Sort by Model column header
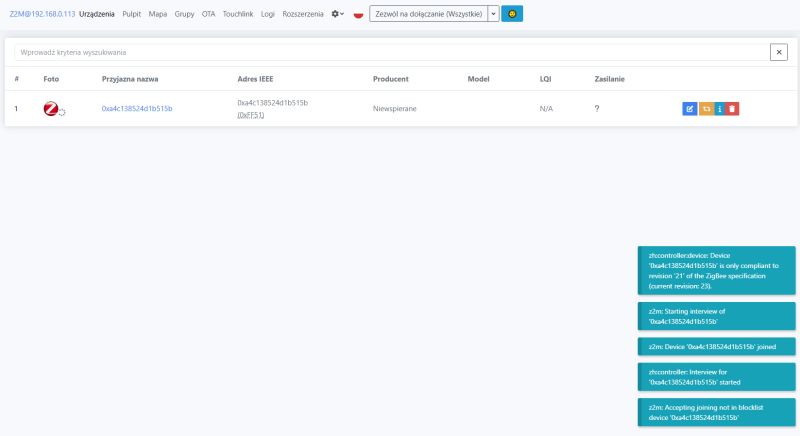 (x=479, y=79)
